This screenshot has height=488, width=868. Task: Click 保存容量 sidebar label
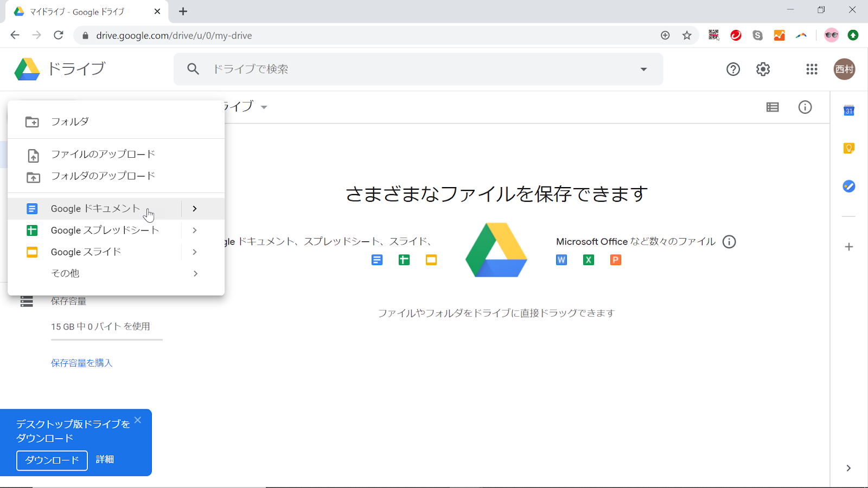pos(68,301)
